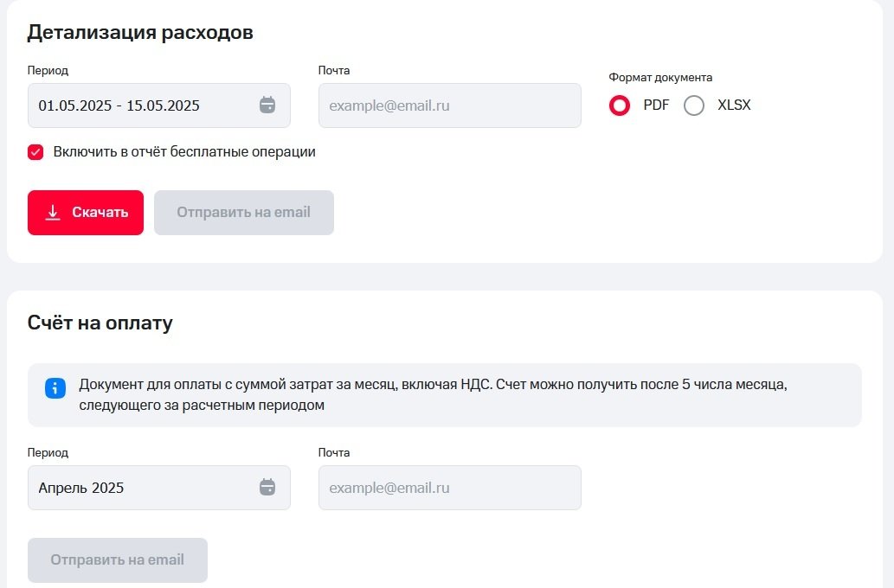894x588 pixels.
Task: Click the Детализация расходов heading
Action: click(140, 33)
